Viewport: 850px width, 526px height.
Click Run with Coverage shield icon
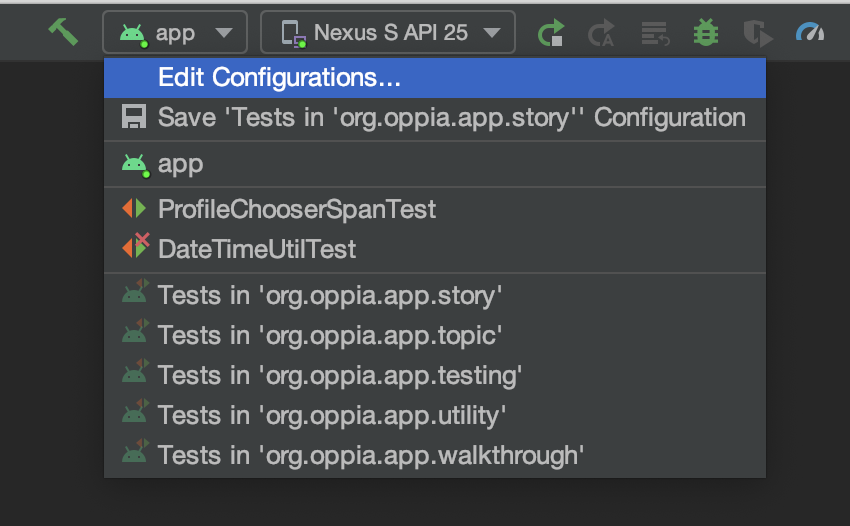click(757, 33)
